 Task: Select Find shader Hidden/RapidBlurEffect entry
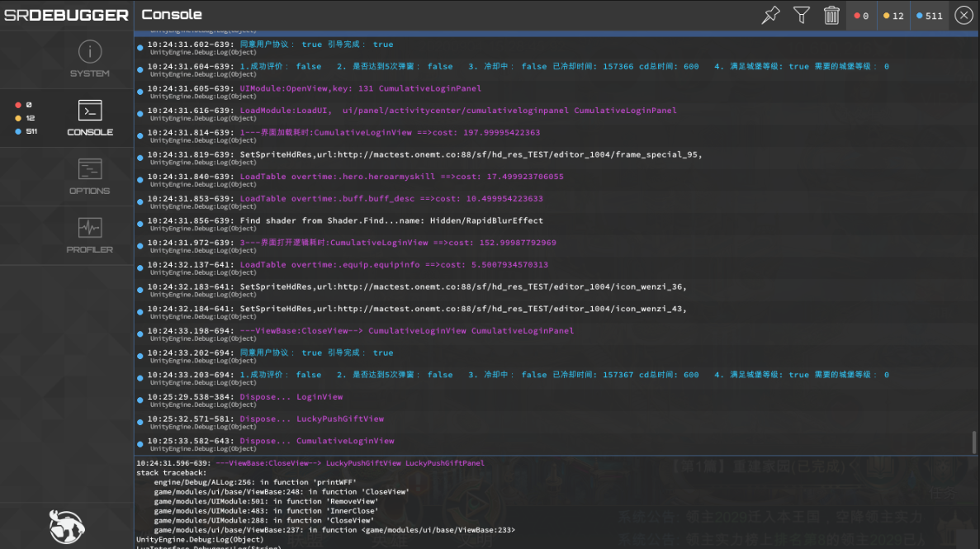[x=556, y=224]
